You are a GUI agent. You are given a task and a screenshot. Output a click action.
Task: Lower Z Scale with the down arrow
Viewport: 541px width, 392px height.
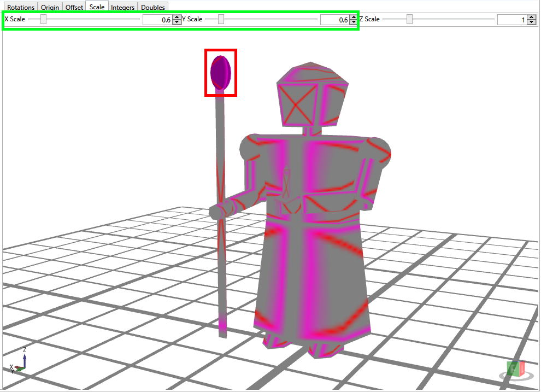(531, 22)
